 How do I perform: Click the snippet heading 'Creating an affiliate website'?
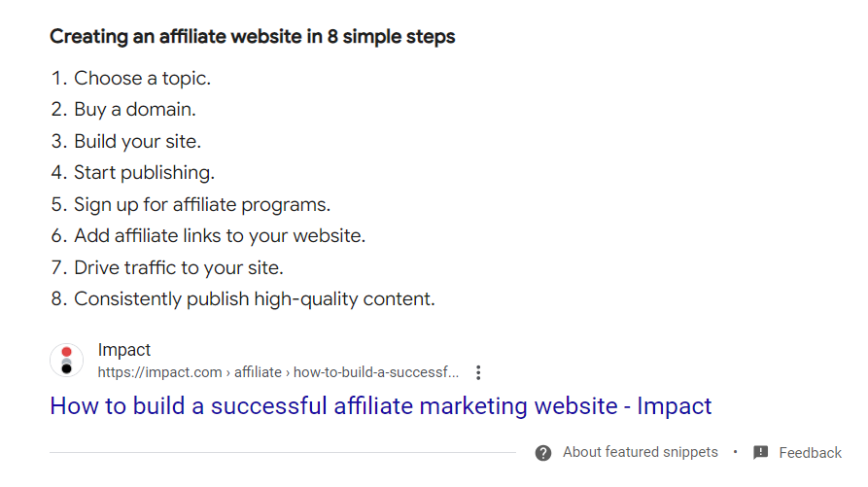pyautogui.click(x=252, y=37)
